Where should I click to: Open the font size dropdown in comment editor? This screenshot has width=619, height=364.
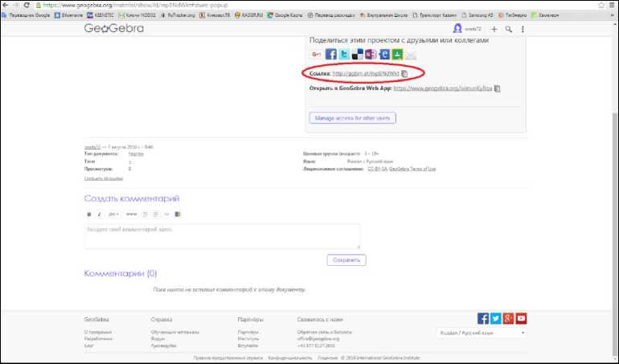point(113,215)
